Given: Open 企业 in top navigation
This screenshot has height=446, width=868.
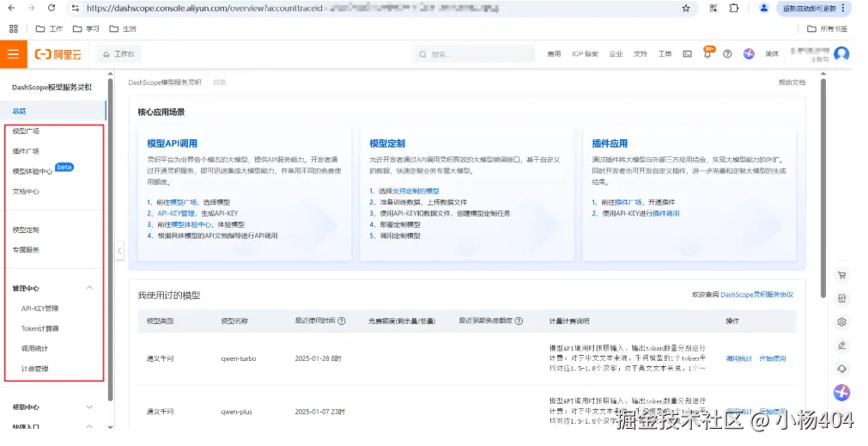Looking at the screenshot, I should click(616, 54).
